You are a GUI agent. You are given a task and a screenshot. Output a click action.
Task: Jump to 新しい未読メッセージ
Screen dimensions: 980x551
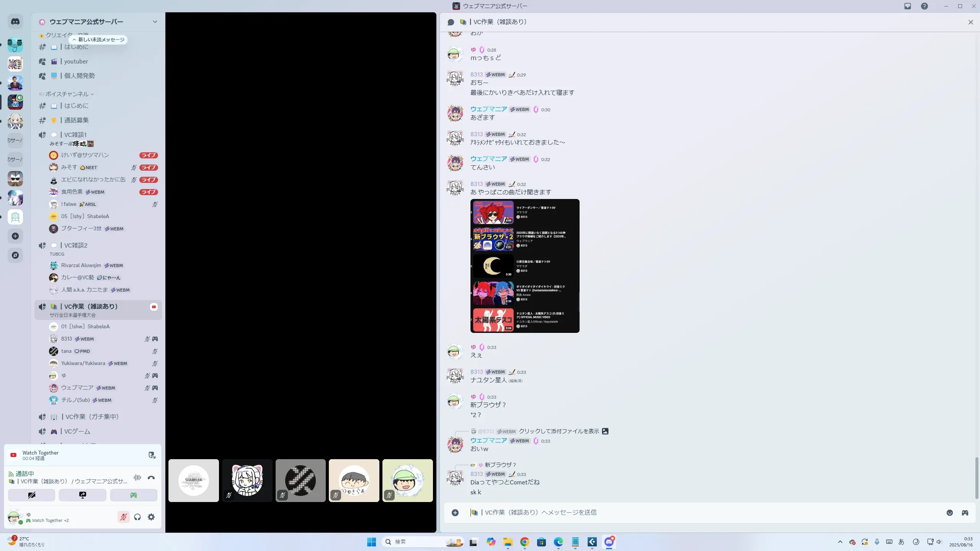click(x=99, y=40)
